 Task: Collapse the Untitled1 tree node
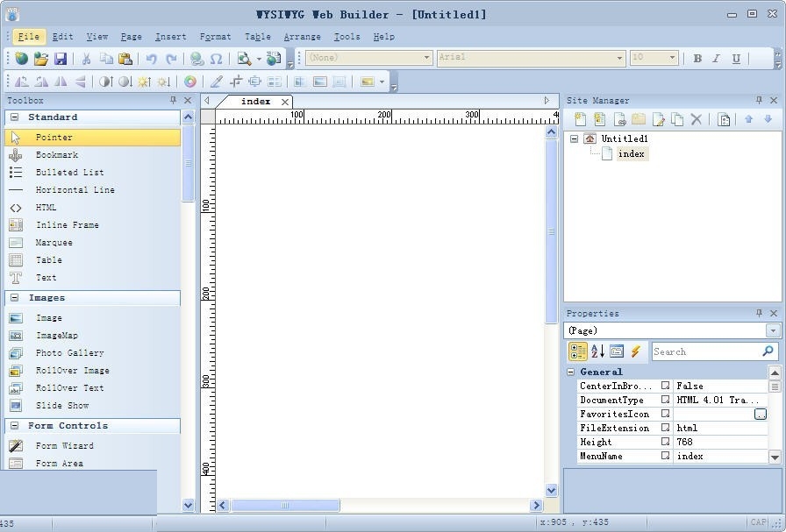pyautogui.click(x=575, y=138)
